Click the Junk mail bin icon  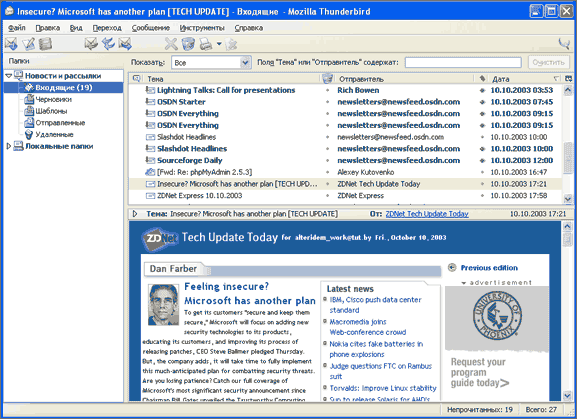(x=188, y=44)
